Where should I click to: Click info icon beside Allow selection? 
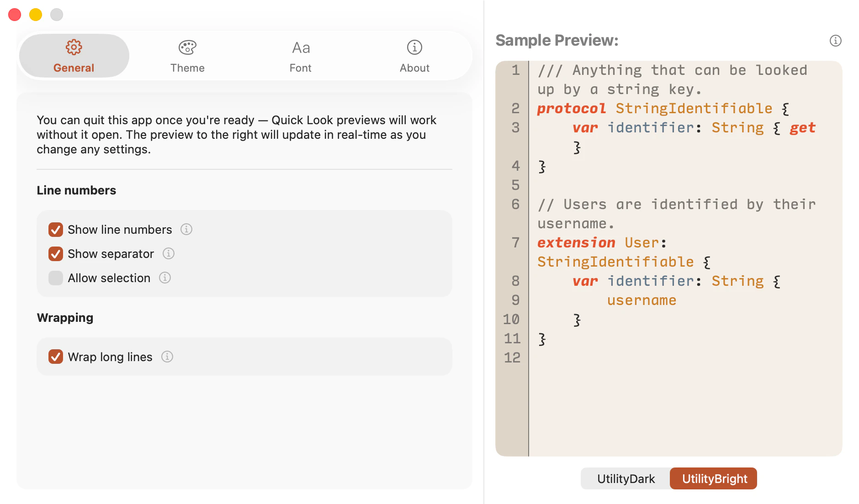tap(165, 278)
